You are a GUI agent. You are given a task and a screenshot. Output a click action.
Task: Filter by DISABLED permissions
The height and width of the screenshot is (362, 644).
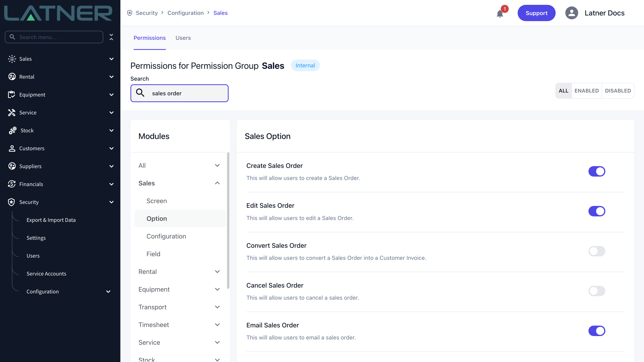(x=618, y=91)
